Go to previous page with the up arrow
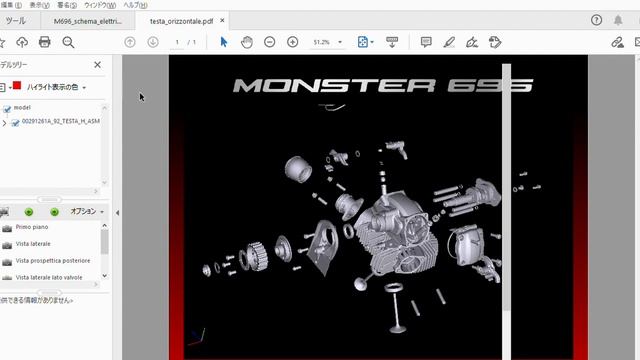This screenshot has width=640, height=360. (x=130, y=42)
